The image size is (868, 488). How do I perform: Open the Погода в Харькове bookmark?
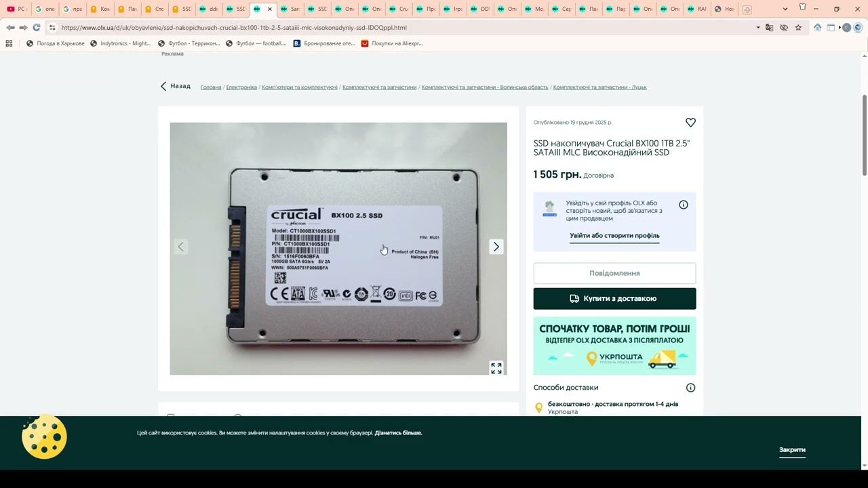tap(56, 43)
